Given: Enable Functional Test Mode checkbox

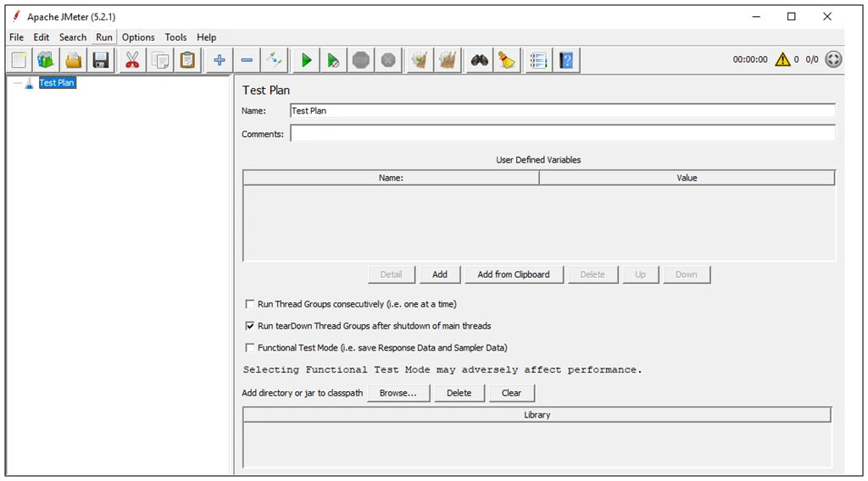Looking at the screenshot, I should (250, 348).
